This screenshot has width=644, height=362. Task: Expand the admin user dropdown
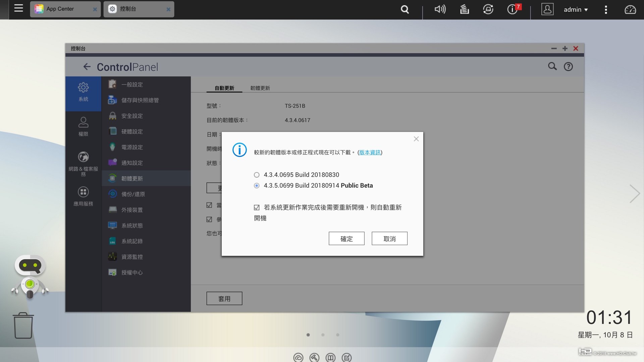(576, 10)
